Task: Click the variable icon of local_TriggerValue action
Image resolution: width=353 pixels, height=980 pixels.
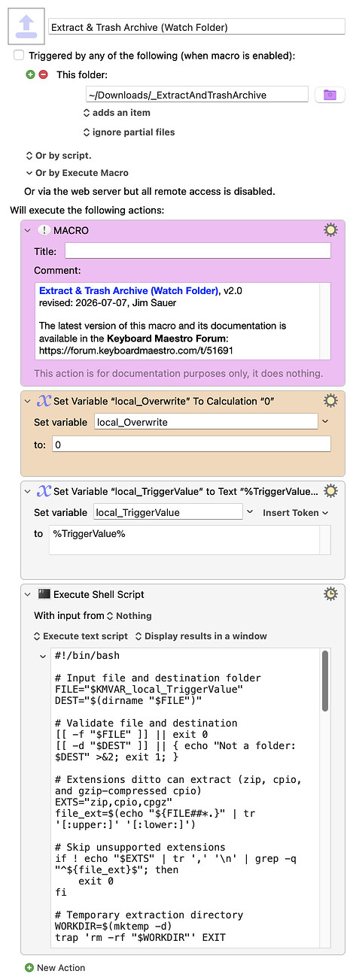Action: [43, 491]
